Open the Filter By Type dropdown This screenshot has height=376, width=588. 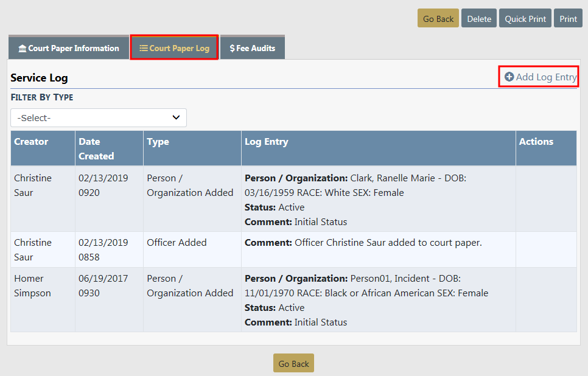point(99,117)
